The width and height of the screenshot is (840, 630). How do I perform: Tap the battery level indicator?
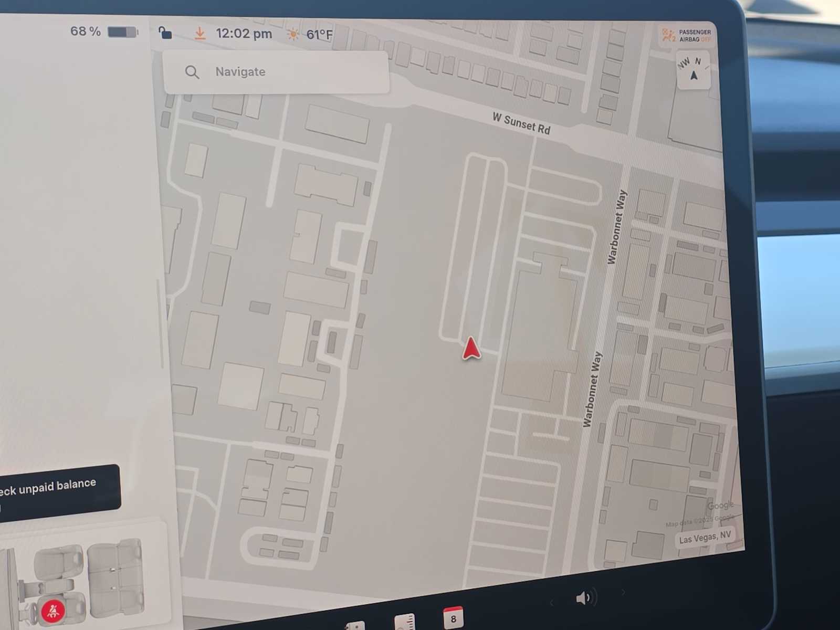122,32
